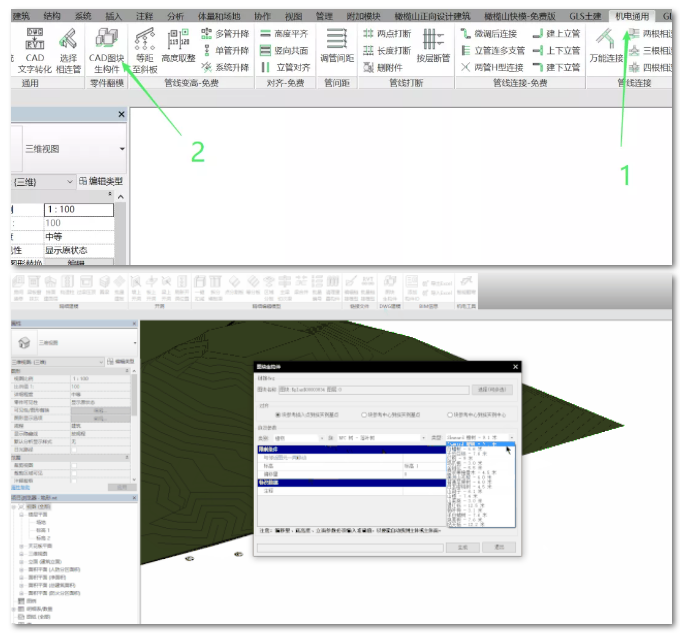This screenshot has height=633, width=680.
Task: Close the upper properties panel
Action: 121,114
